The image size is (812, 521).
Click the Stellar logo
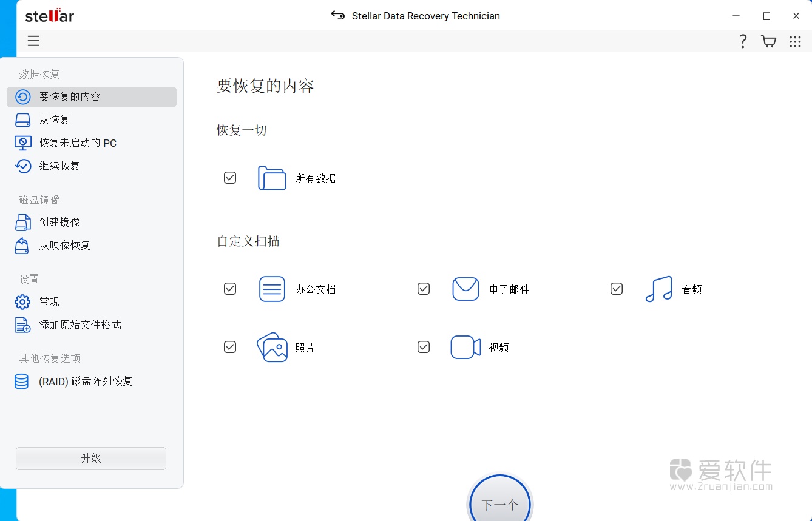pos(49,16)
